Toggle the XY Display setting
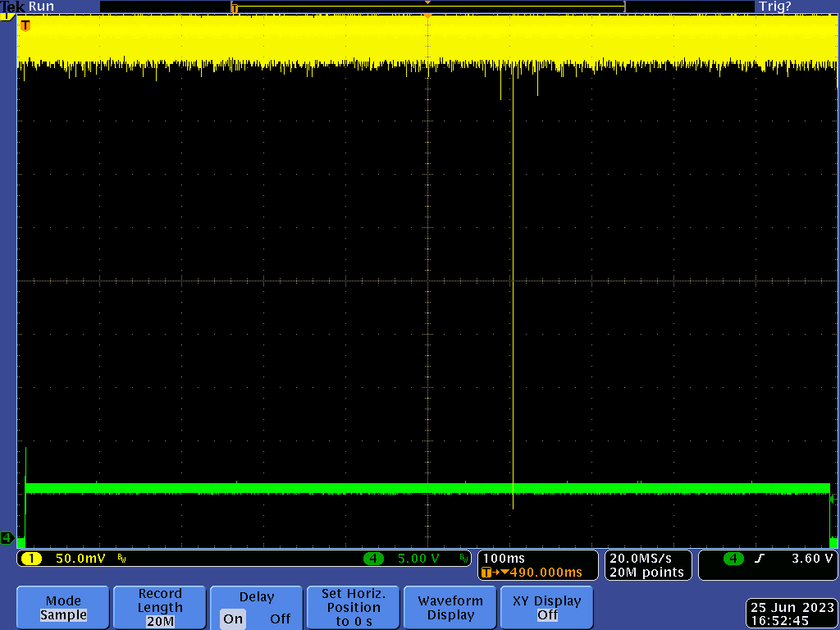The image size is (840, 630). pyautogui.click(x=547, y=607)
